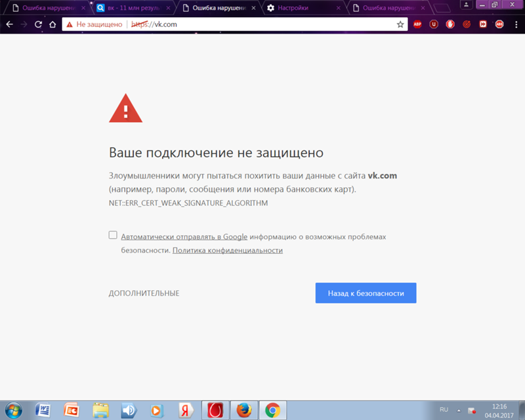Image resolution: width=525 pixels, height=420 pixels.
Task: Close the 'Настройки' tab
Action: [x=339, y=8]
